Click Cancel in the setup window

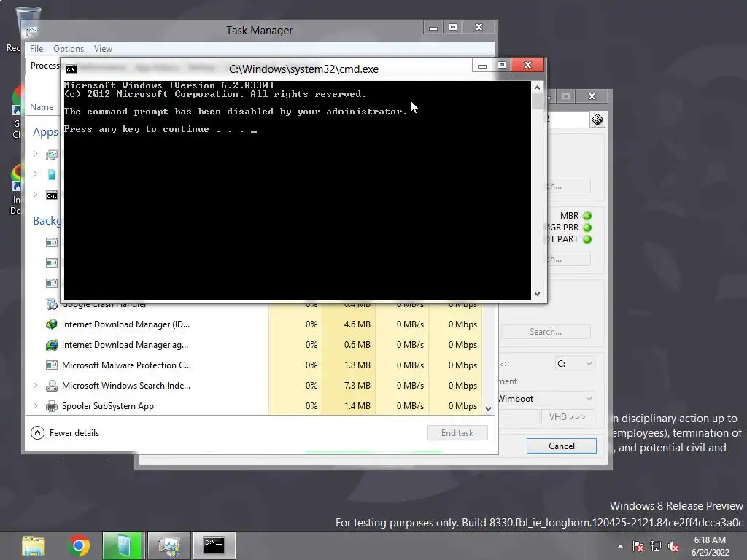(x=561, y=446)
